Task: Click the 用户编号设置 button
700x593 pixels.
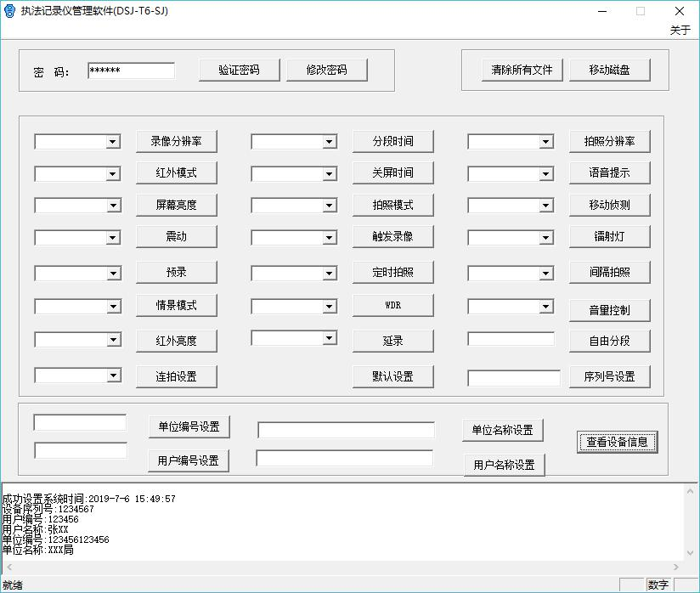Action: (x=188, y=460)
